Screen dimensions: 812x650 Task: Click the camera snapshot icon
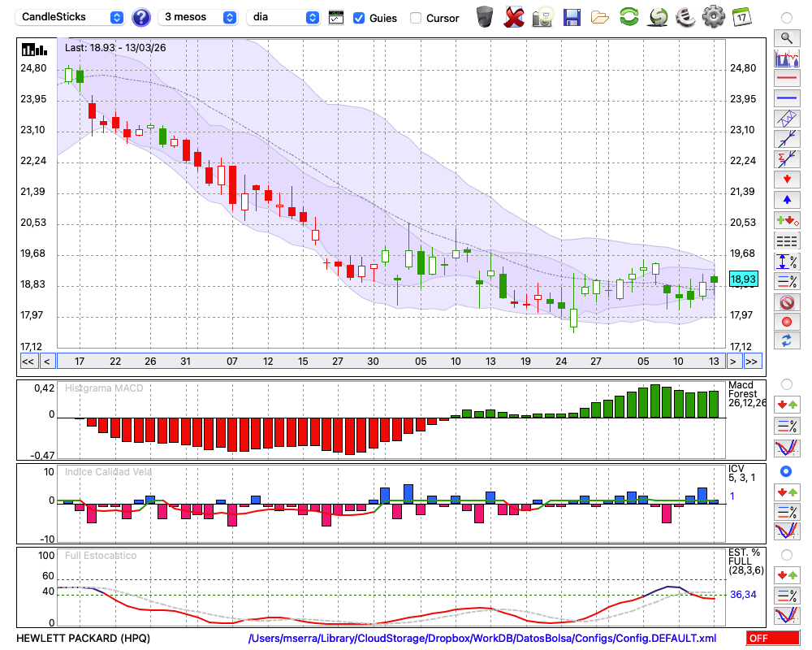(x=542, y=17)
